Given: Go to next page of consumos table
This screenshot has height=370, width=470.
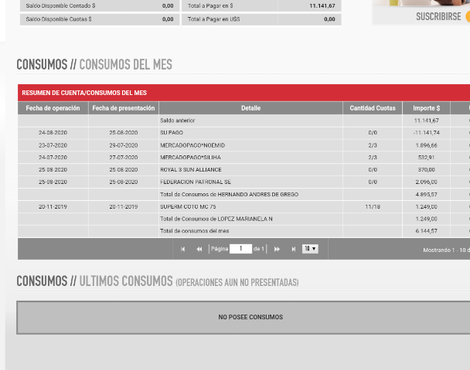Looking at the screenshot, I should 277,249.
